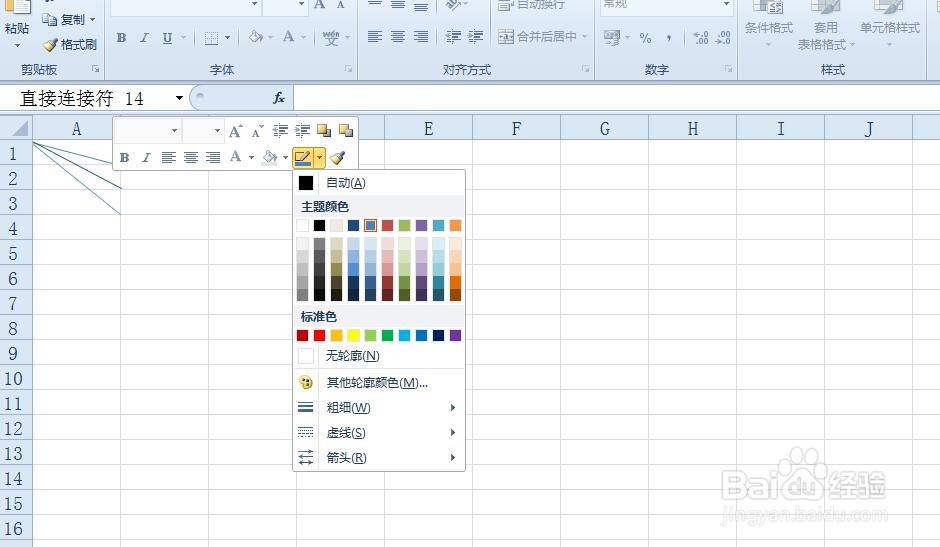Choose 自动(A) automatic outline color
This screenshot has height=547, width=940.
point(379,183)
